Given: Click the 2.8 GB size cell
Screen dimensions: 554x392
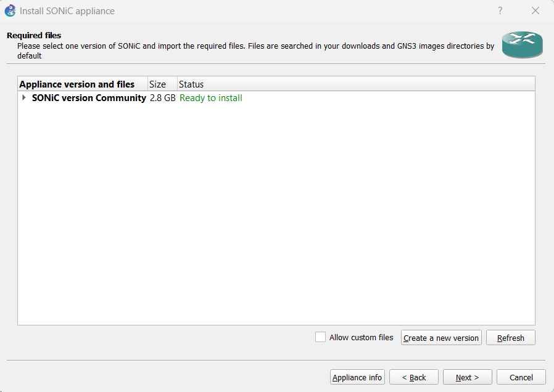Looking at the screenshot, I should [163, 98].
